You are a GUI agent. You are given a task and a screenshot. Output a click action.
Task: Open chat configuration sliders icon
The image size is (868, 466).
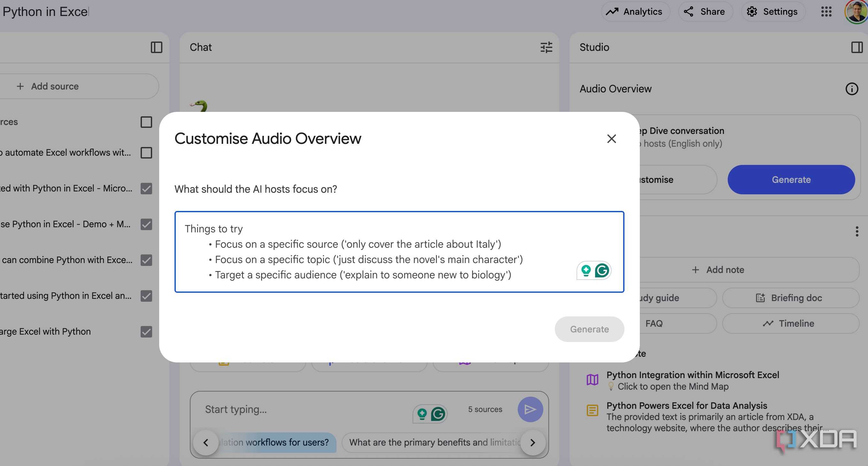[x=546, y=47]
